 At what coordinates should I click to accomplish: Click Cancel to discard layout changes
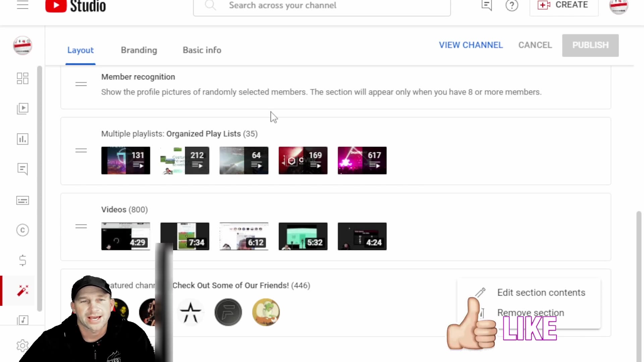pyautogui.click(x=535, y=45)
